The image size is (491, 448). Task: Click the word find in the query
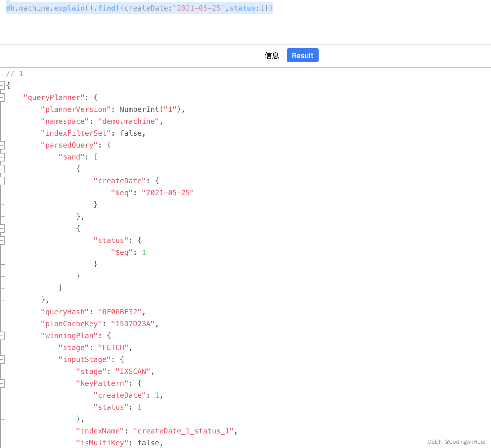pyautogui.click(x=107, y=8)
